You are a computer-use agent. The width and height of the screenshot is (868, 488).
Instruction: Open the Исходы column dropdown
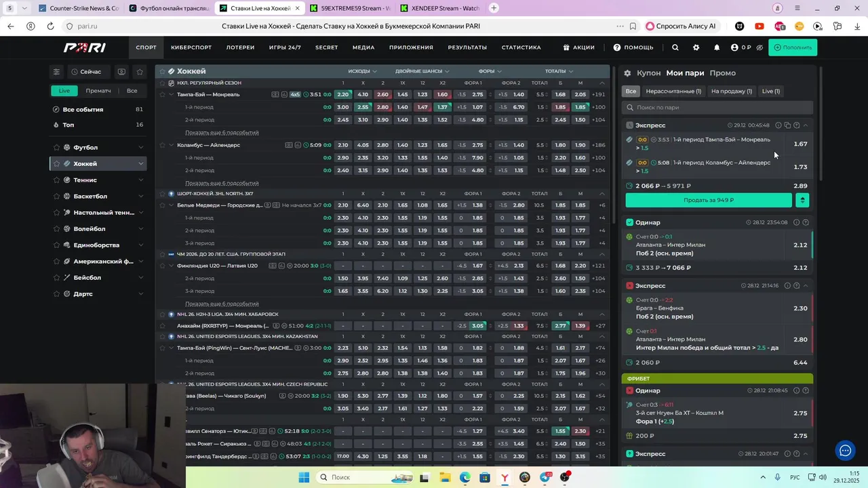tap(363, 71)
